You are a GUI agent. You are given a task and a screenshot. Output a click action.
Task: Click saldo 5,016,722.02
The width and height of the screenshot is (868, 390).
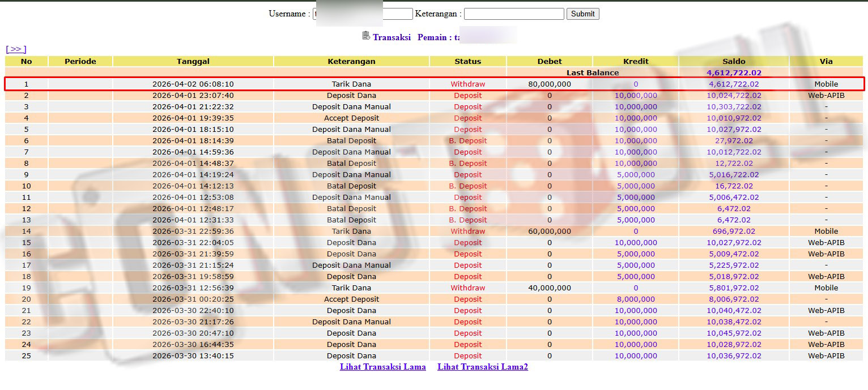pos(734,174)
